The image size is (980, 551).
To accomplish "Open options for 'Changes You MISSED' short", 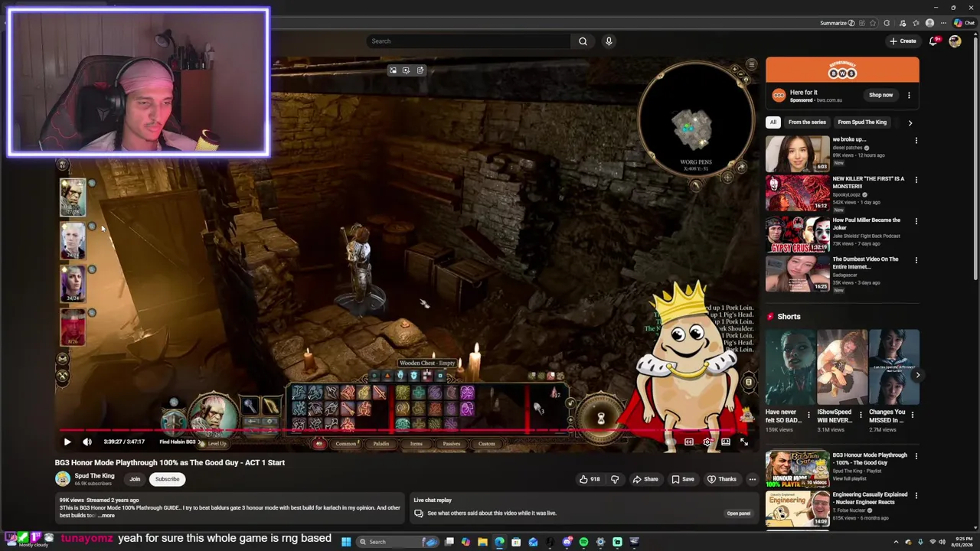I will [x=914, y=416].
